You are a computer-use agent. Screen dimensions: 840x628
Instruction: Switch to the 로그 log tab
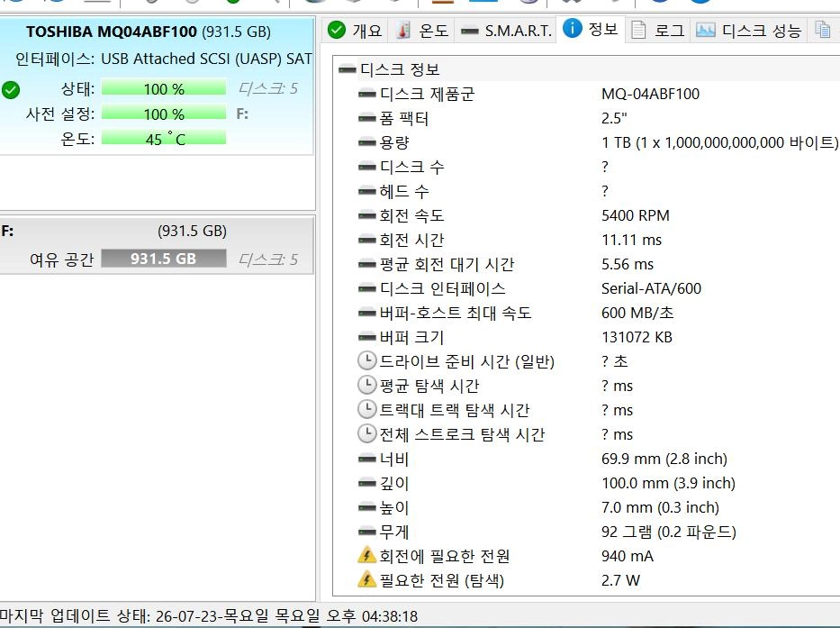pos(658,30)
